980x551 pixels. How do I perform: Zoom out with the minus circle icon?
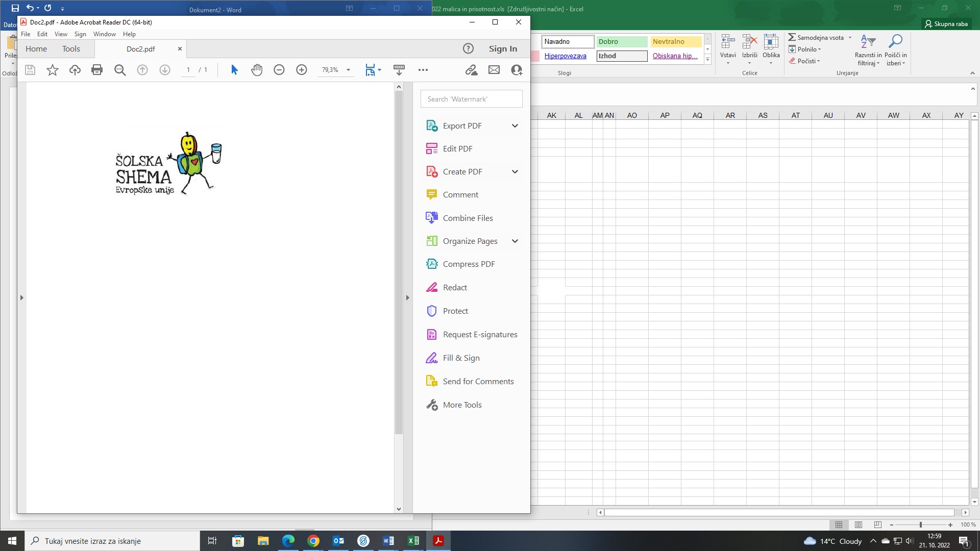279,70
